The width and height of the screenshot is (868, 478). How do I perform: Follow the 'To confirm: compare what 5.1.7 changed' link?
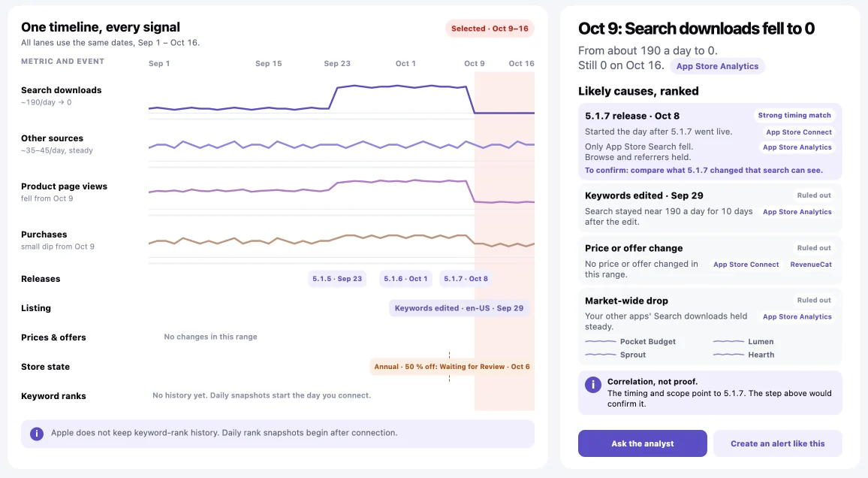[704, 171]
